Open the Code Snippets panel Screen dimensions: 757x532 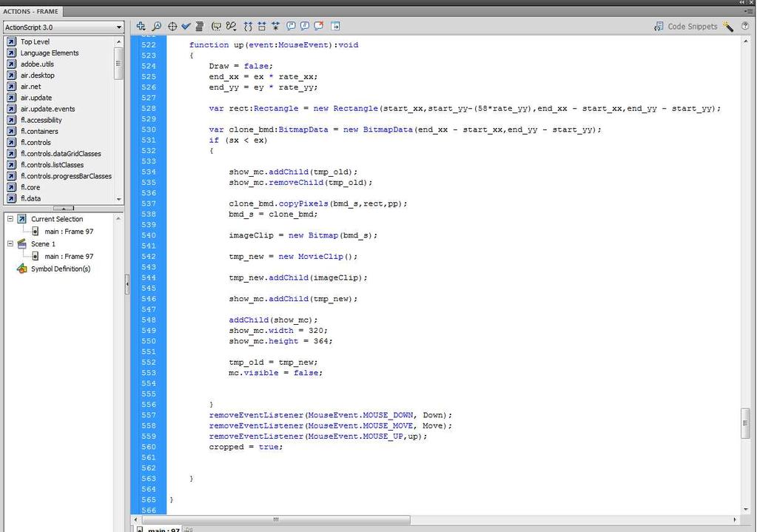tap(685, 27)
